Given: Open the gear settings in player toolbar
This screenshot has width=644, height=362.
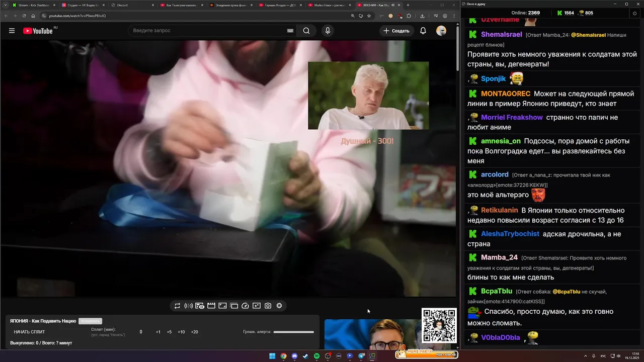Looking at the screenshot, I should [x=279, y=306].
